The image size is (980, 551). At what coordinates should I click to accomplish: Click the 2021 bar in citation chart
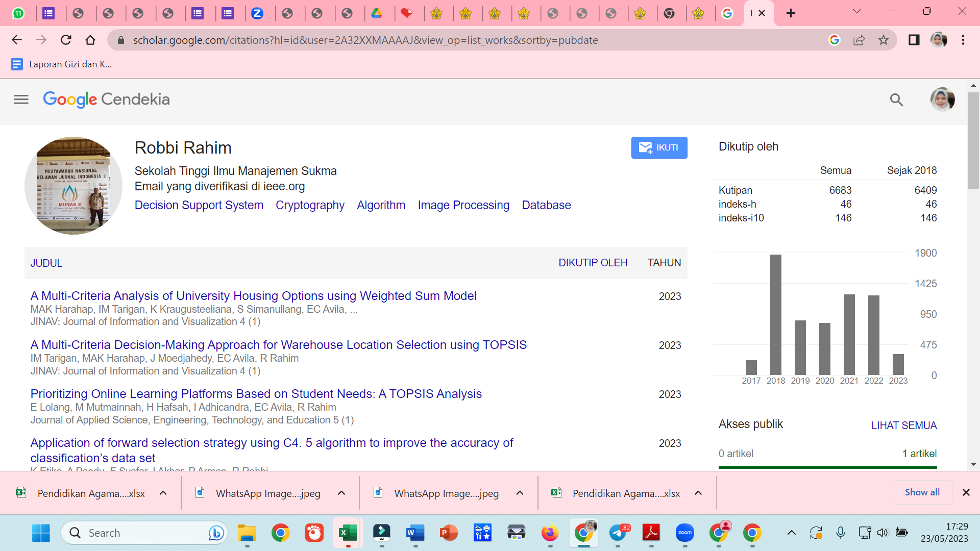pos(849,335)
